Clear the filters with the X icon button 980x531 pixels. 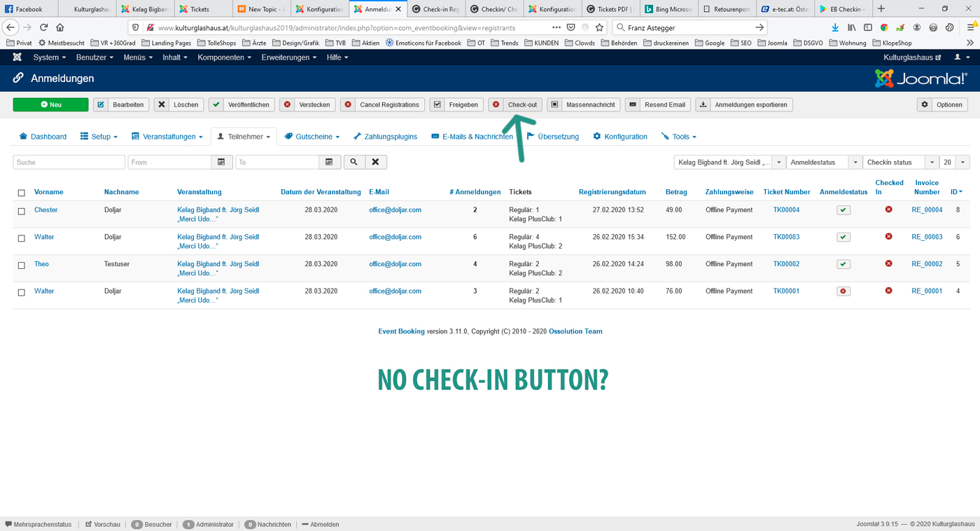[375, 162]
